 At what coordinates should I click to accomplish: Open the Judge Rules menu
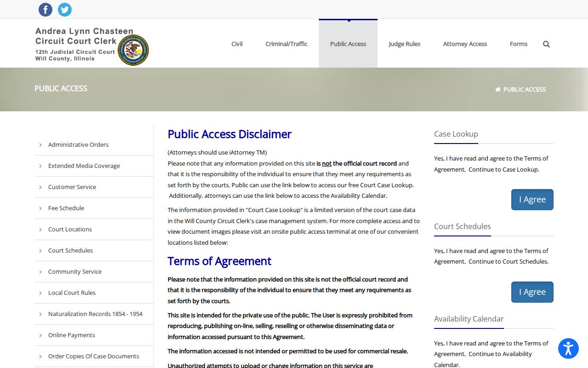(x=405, y=44)
